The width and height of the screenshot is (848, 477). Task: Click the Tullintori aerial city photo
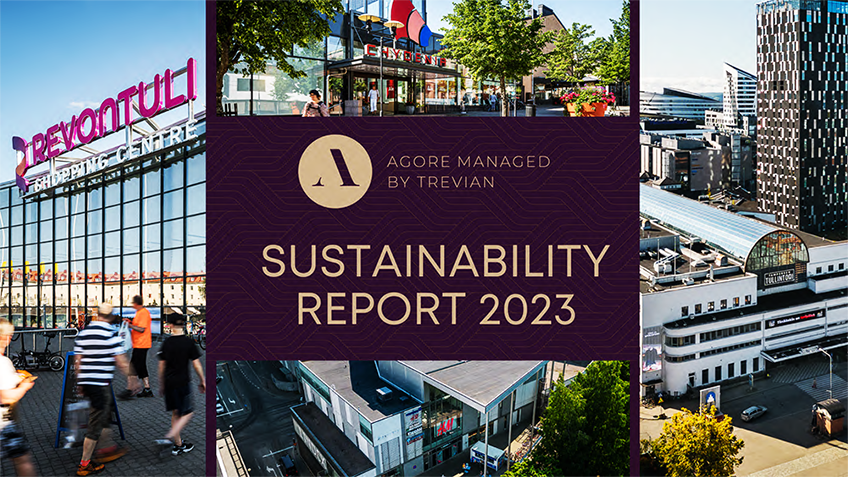pyautogui.click(x=744, y=238)
